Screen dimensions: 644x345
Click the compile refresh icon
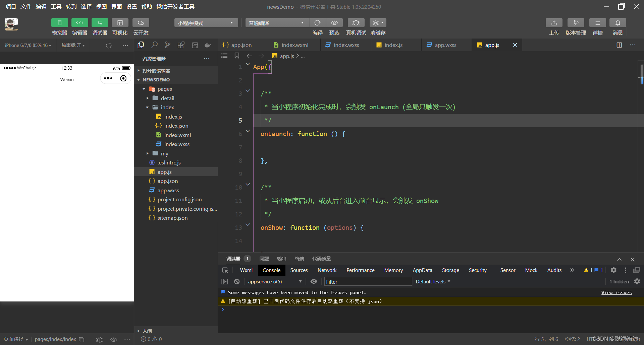pos(317,23)
